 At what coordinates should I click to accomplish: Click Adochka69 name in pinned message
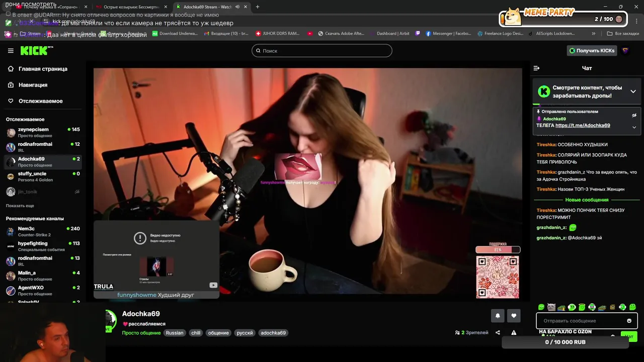point(554,119)
